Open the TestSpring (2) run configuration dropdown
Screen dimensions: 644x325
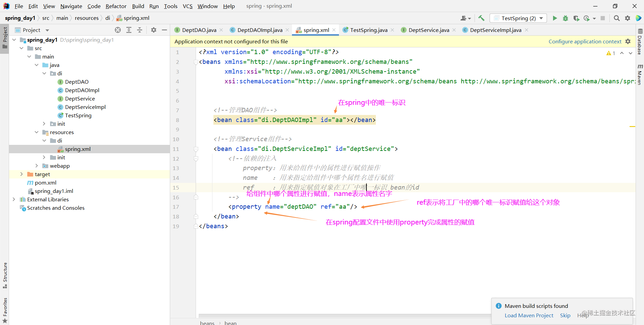(x=518, y=18)
